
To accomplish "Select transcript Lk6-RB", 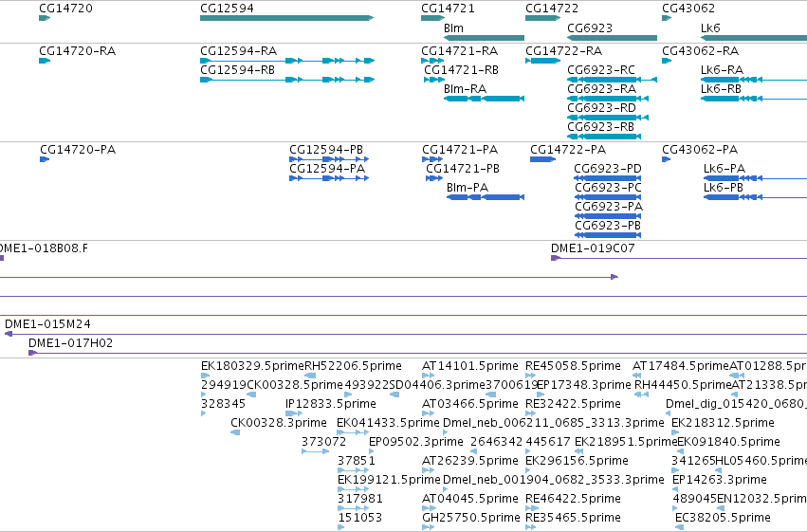I will click(754, 99).
